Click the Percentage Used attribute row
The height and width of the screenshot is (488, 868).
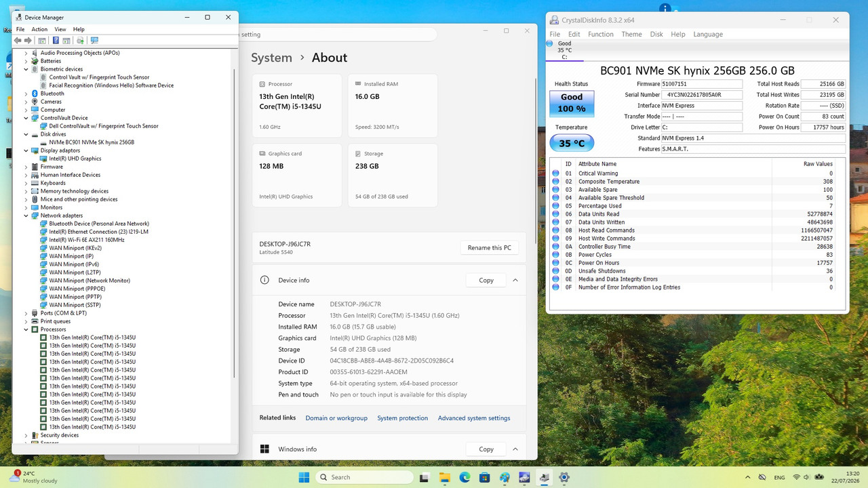698,206
